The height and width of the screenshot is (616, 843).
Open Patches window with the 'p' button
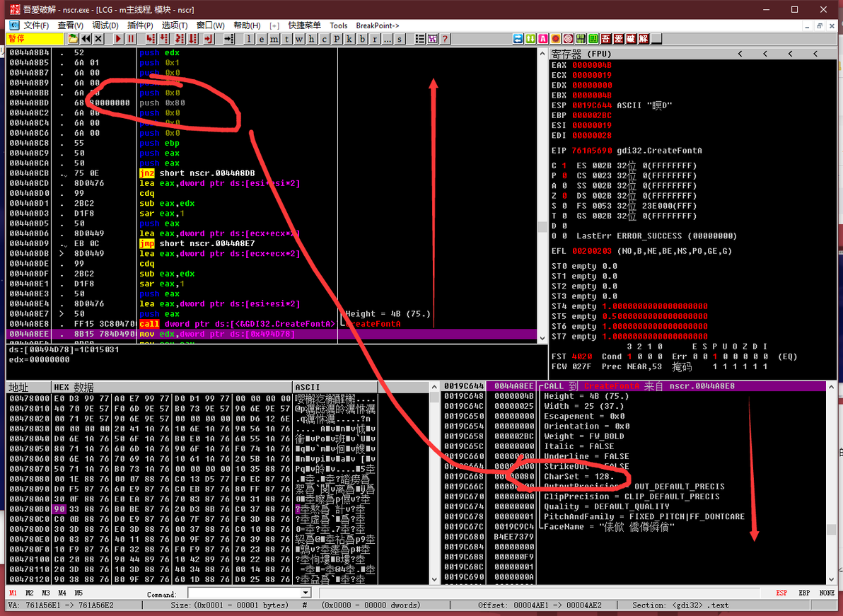337,39
